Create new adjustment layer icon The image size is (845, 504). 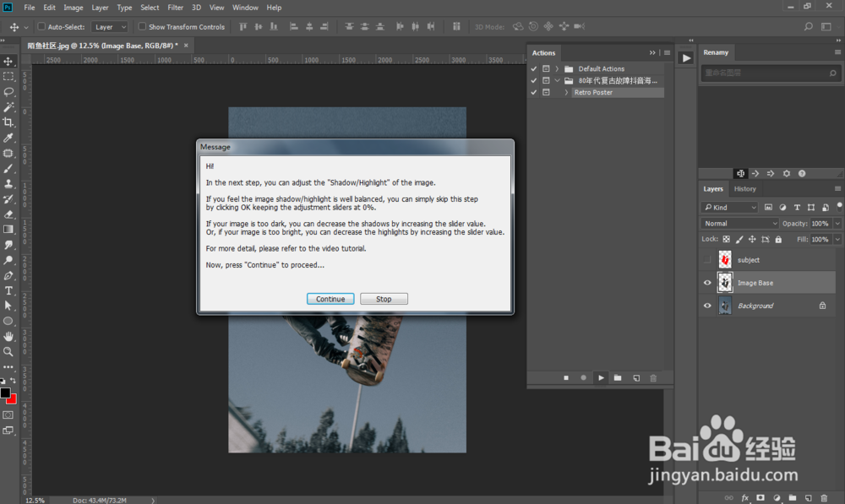point(777,498)
